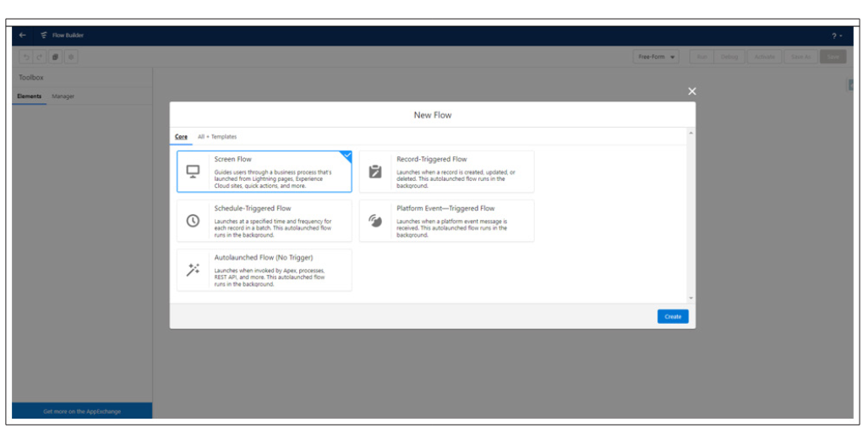Click the checkmark on Screen Flow card
Screen dimensions: 868x433
347,156
